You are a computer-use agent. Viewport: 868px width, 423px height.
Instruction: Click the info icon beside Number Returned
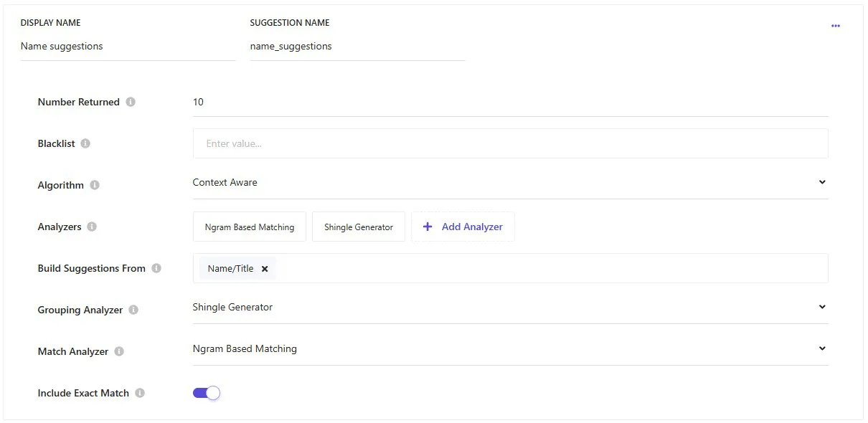131,102
